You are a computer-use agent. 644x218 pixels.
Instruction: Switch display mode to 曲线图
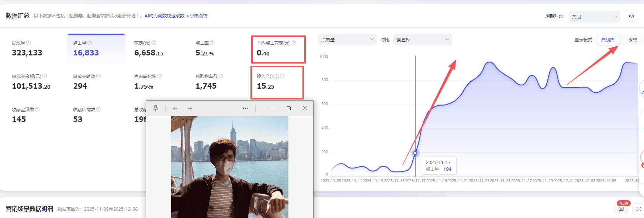click(607, 40)
